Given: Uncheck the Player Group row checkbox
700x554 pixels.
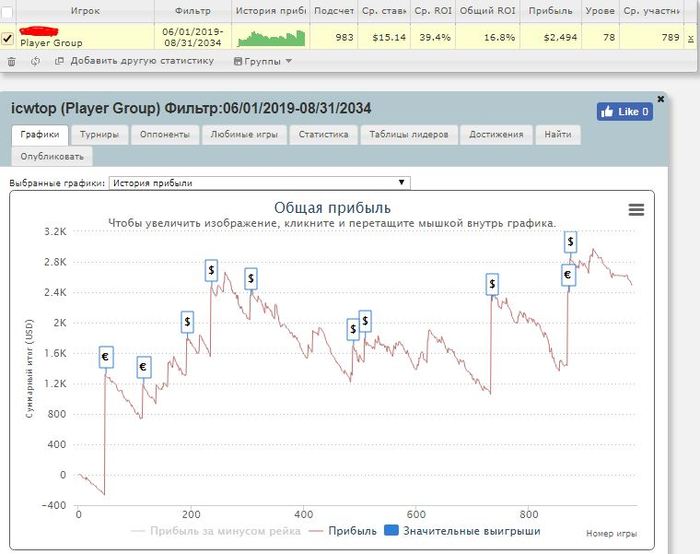Looking at the screenshot, I should pos(7,37).
